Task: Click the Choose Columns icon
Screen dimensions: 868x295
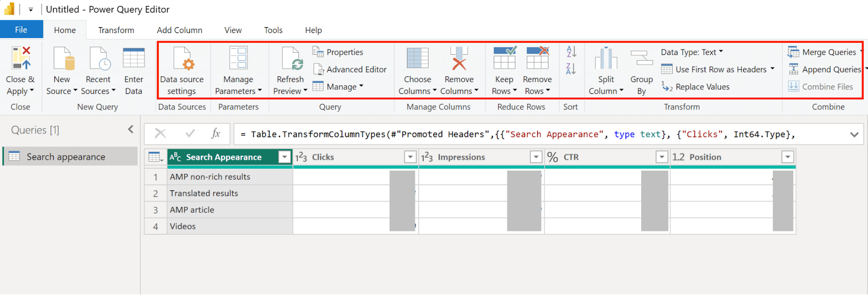Action: 417,58
